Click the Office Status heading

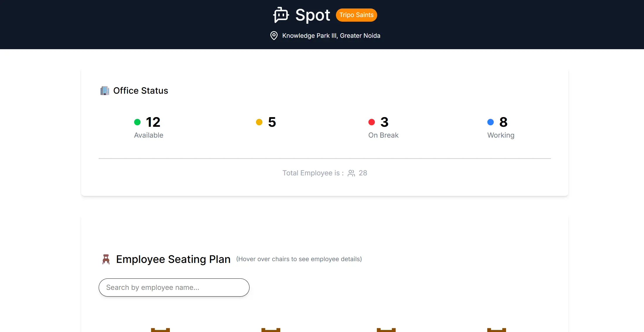click(x=141, y=90)
